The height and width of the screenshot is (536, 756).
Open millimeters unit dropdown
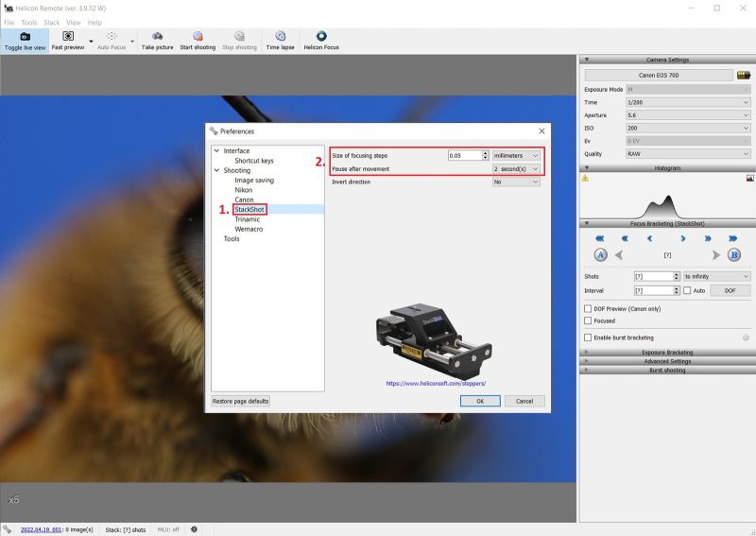tap(516, 155)
